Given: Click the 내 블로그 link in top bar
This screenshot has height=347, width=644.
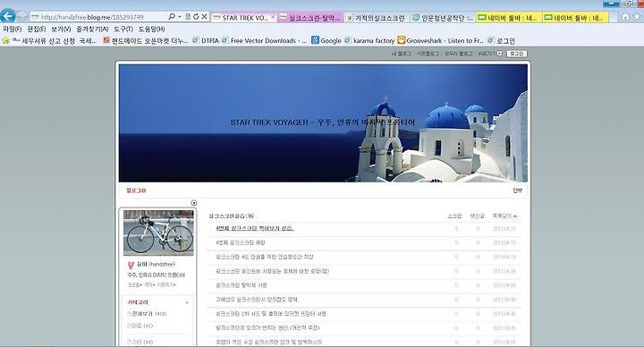Looking at the screenshot, I should (401, 54).
